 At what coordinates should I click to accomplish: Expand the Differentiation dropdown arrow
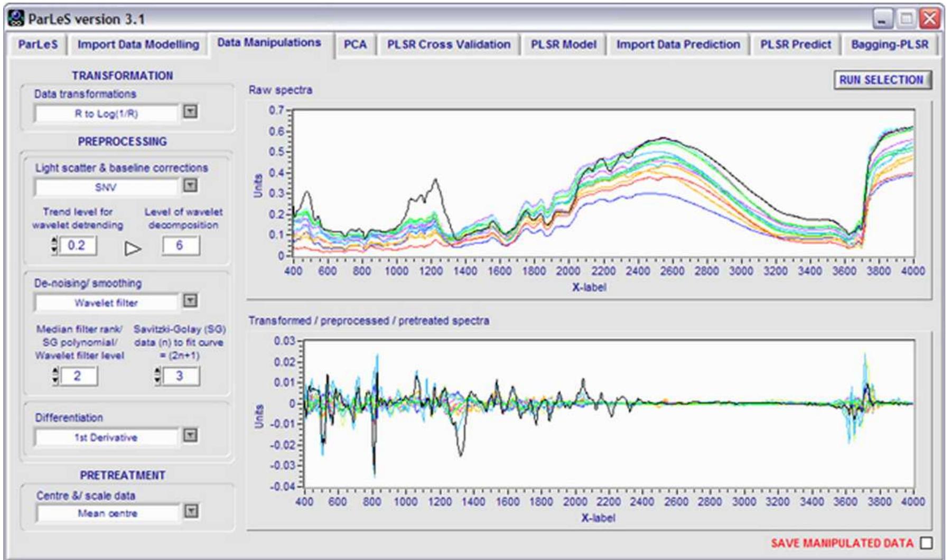(190, 436)
